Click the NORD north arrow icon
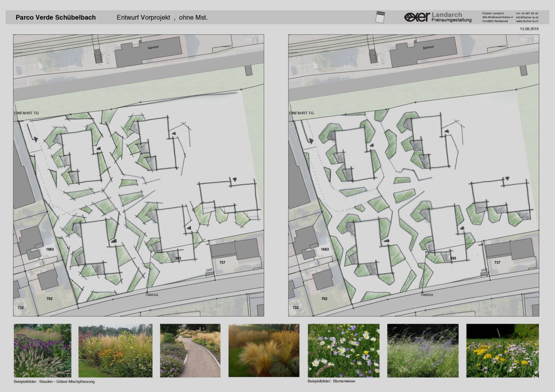The image size is (555, 392). point(380,17)
